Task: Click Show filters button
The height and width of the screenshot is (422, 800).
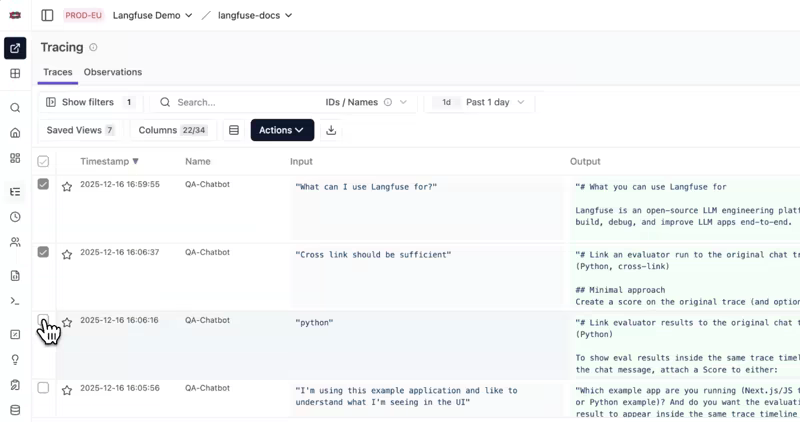Action: (90, 102)
